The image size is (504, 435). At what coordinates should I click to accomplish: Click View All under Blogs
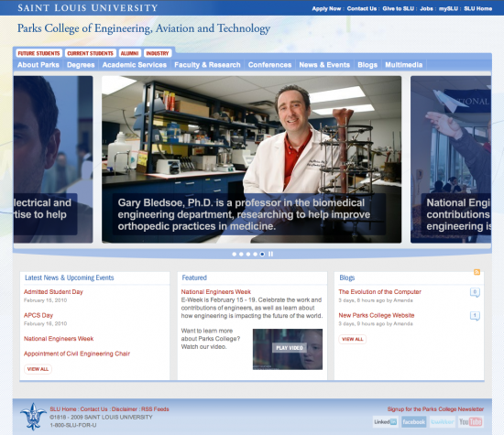tap(352, 339)
